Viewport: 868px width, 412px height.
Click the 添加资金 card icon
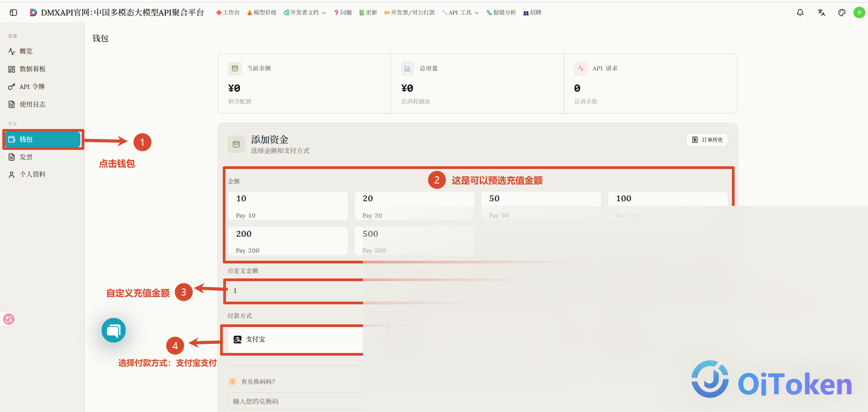coord(236,144)
